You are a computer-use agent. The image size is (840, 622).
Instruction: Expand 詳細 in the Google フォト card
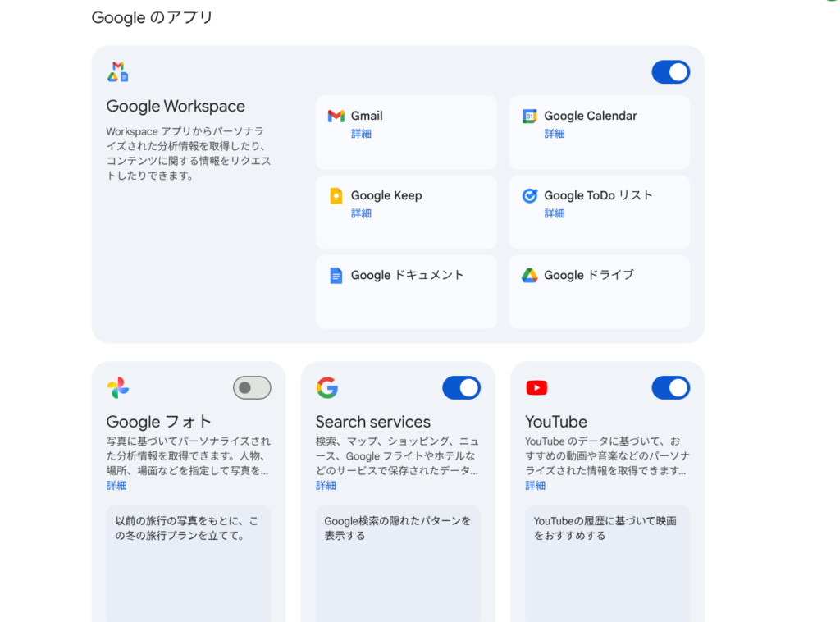116,486
